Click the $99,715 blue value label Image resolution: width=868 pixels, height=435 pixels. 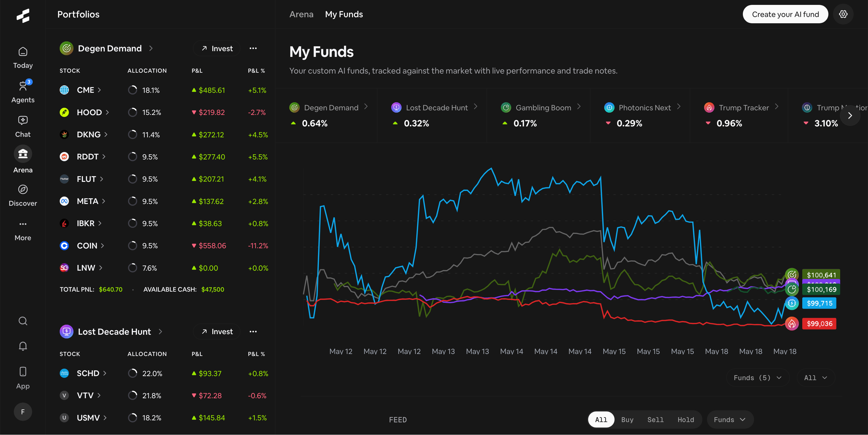819,303
